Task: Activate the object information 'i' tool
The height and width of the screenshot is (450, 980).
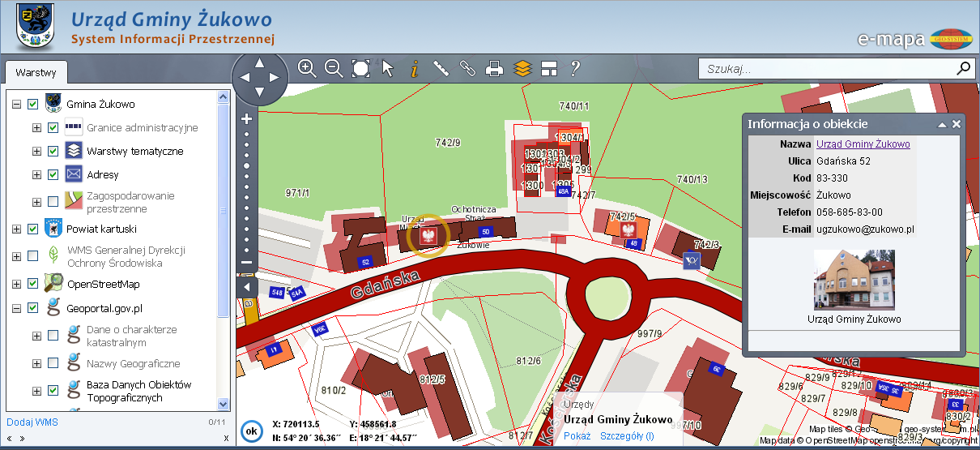Action: tap(415, 68)
